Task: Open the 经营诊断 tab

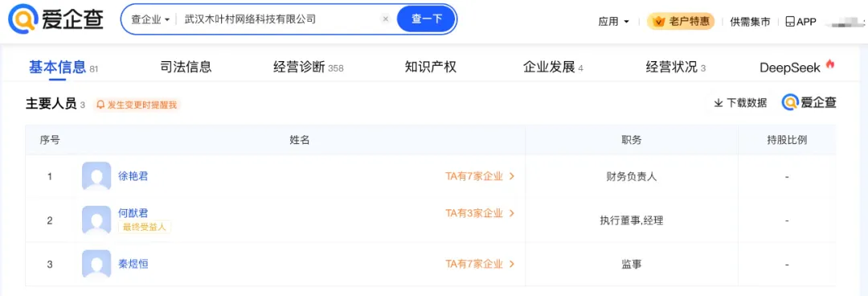Action: (x=309, y=68)
